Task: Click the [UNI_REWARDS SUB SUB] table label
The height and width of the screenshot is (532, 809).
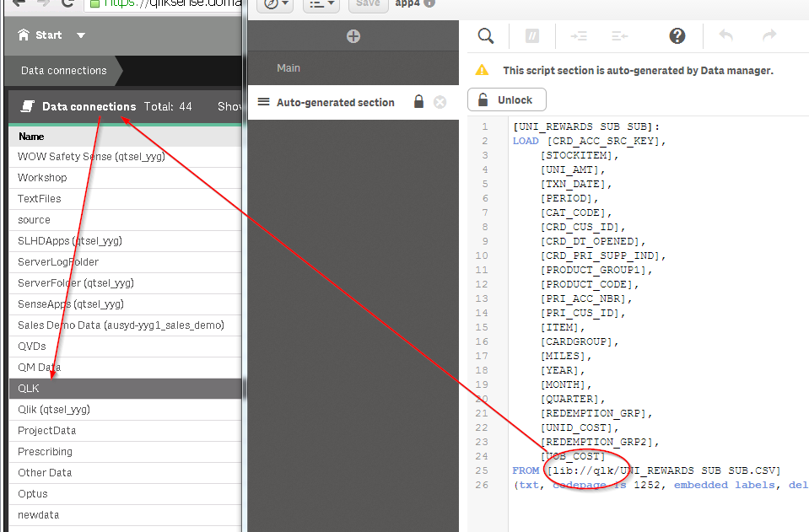Action: [x=586, y=126]
